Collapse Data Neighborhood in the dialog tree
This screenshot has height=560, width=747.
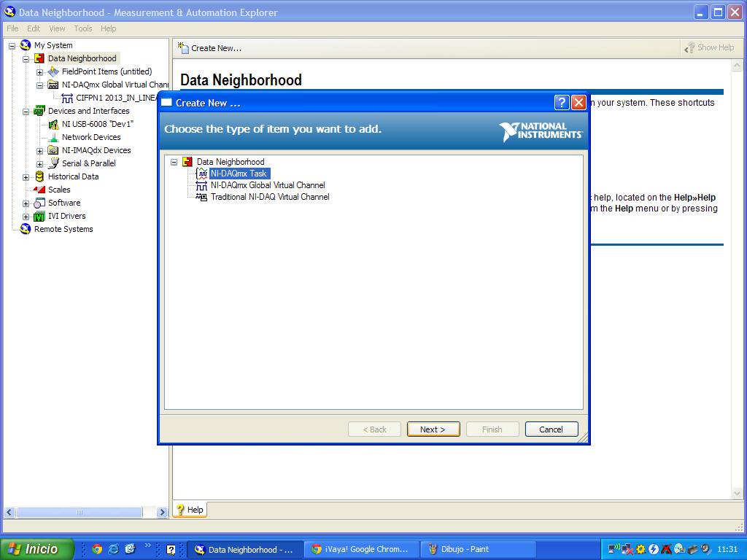(174, 162)
